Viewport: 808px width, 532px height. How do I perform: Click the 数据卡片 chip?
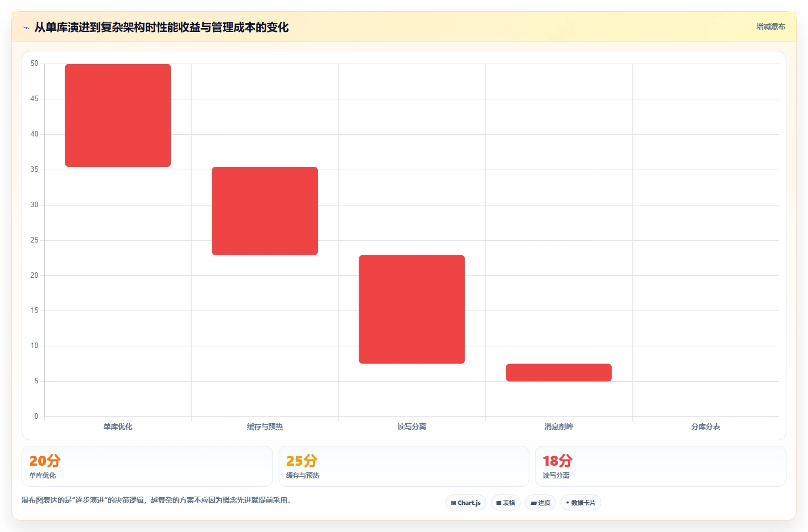(581, 503)
